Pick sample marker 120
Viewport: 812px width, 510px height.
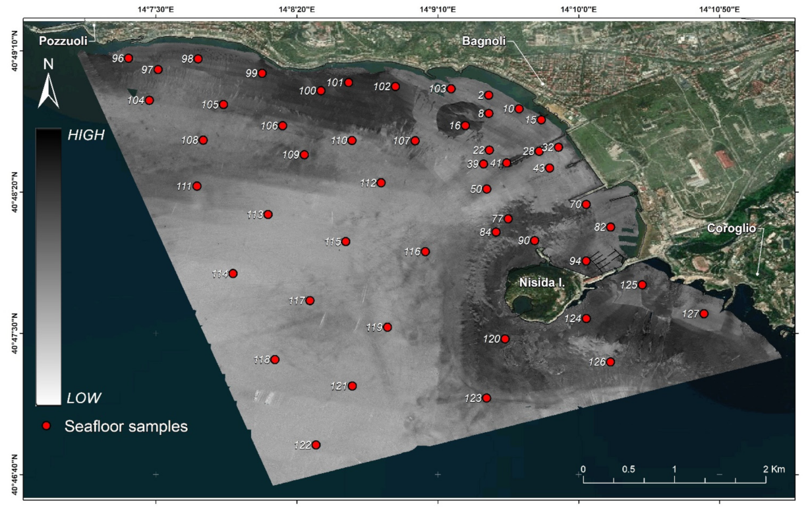point(505,339)
